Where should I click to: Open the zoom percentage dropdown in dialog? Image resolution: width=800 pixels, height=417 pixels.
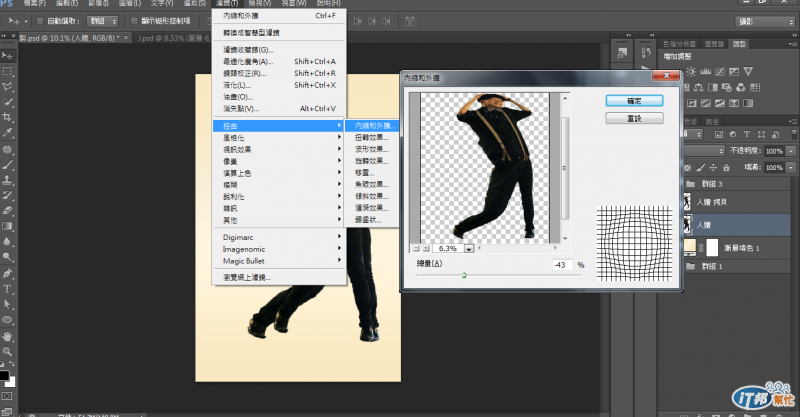pyautogui.click(x=468, y=249)
